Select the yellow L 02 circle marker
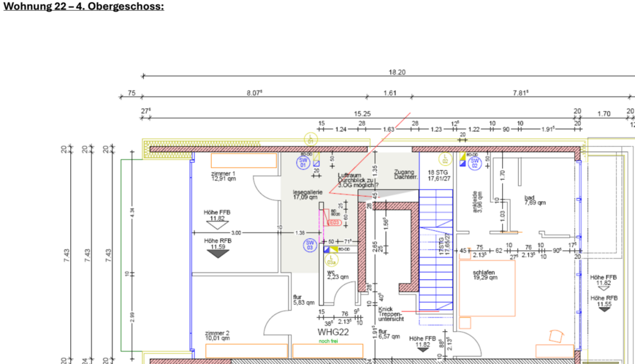 [445, 159]
